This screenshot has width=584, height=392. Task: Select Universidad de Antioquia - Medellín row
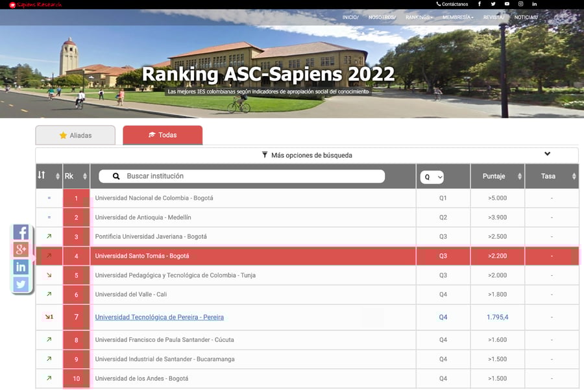click(308, 217)
